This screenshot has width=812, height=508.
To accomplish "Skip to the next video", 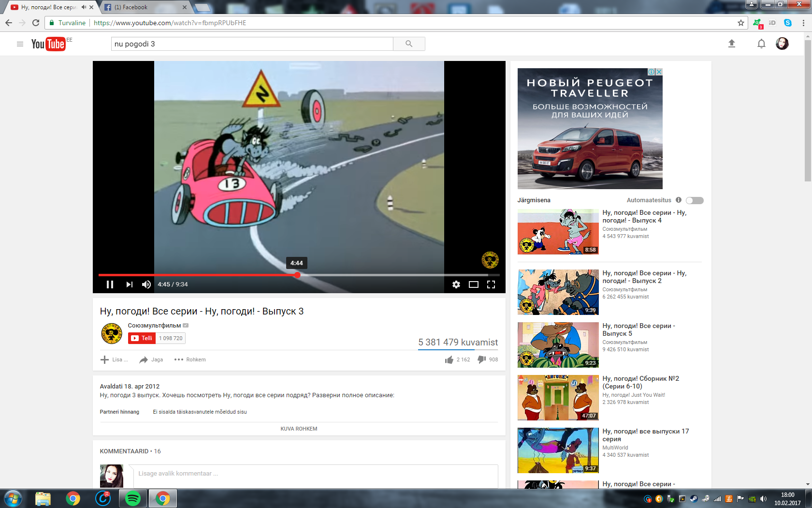I will pos(129,284).
